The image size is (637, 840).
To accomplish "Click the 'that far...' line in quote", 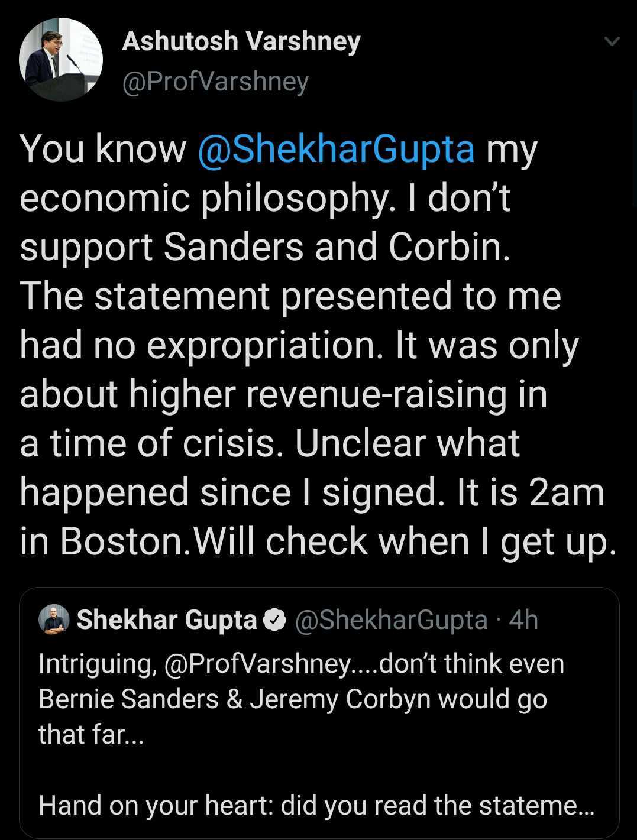I will 91,735.
